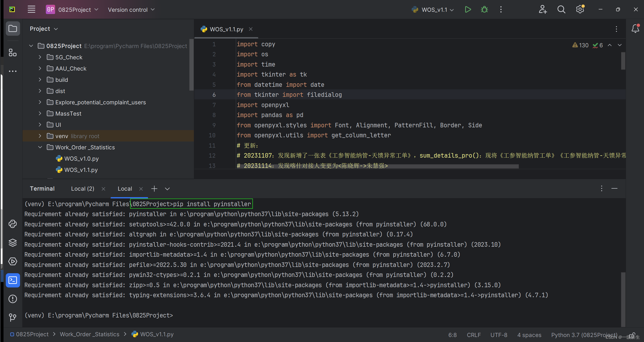Open the Services tool window
This screenshot has height=342, width=644.
pyautogui.click(x=13, y=261)
